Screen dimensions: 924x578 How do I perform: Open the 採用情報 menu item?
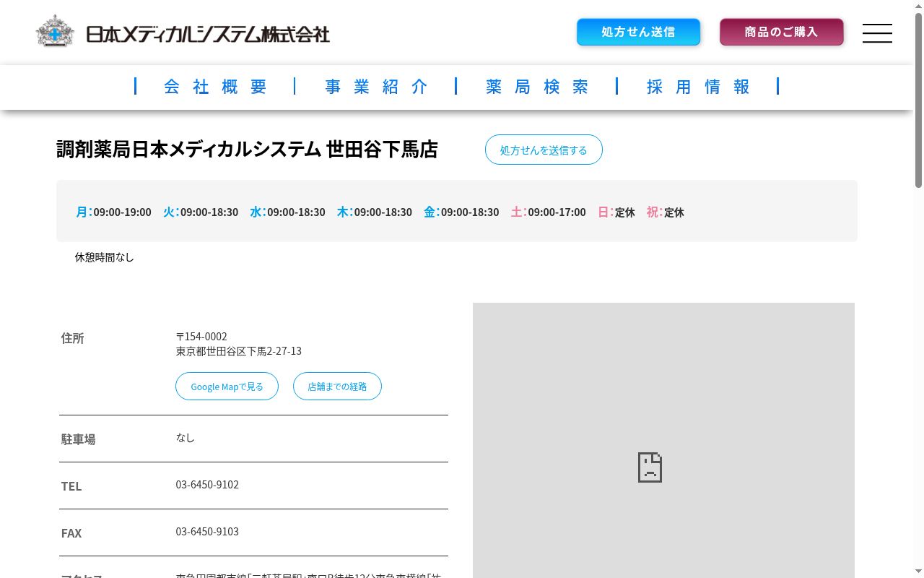click(699, 87)
